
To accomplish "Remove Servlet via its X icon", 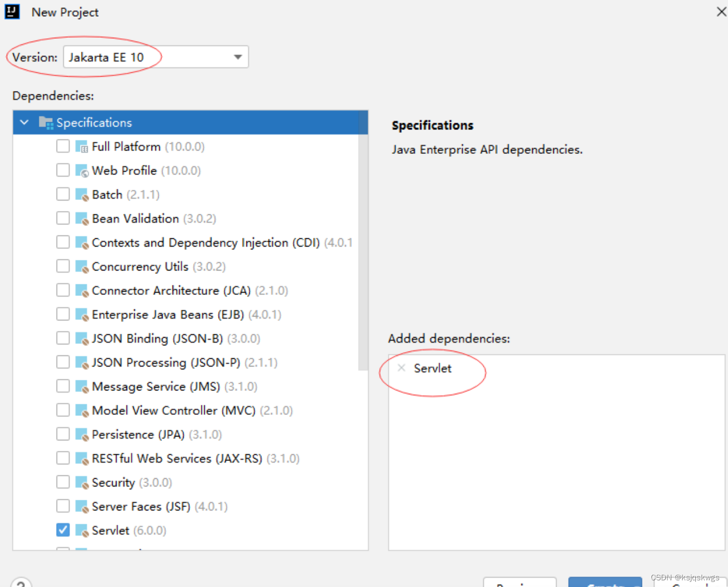I will click(x=401, y=368).
